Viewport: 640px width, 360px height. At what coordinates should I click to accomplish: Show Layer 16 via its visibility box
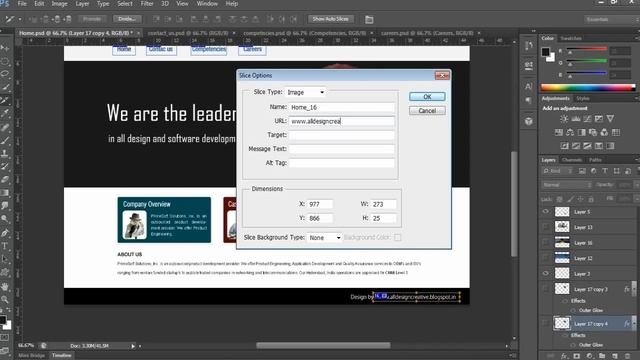coord(545,242)
